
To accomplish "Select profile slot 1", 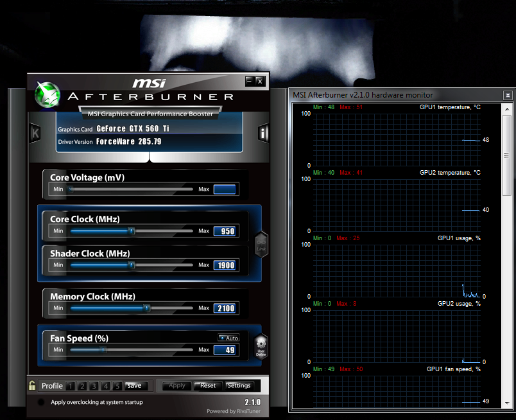I will pyautogui.click(x=71, y=386).
